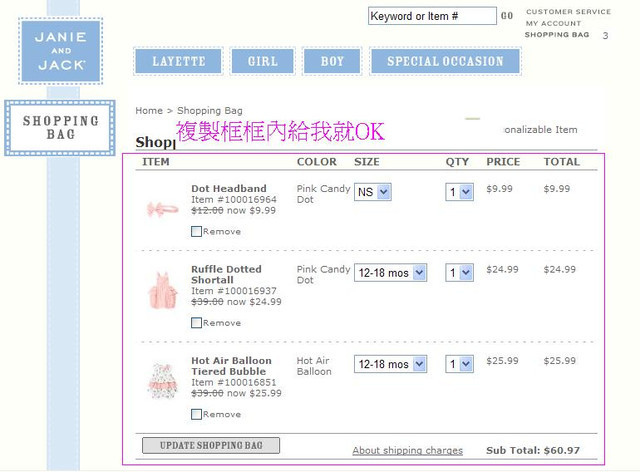Click the Shopping Bag sidebar banner
This screenshot has width=640, height=472.
pyautogui.click(x=60, y=128)
